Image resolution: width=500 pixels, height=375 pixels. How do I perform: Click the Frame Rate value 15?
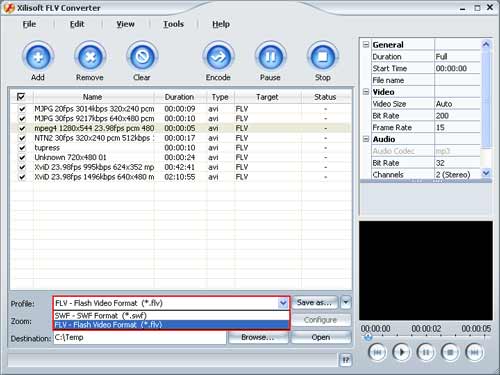point(457,127)
